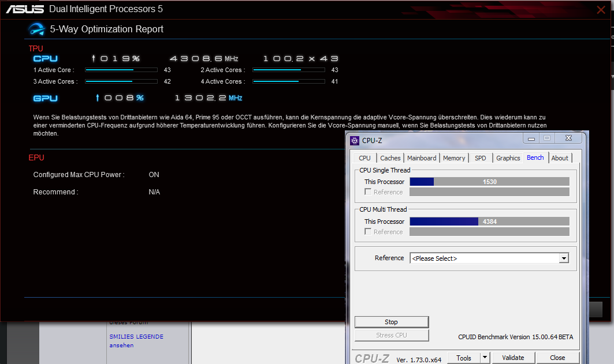Stop the running CPU benchmark

[392, 322]
